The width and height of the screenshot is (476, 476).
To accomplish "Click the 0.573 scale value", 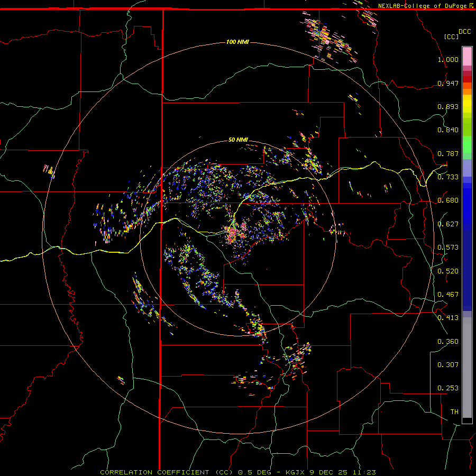I will (448, 248).
